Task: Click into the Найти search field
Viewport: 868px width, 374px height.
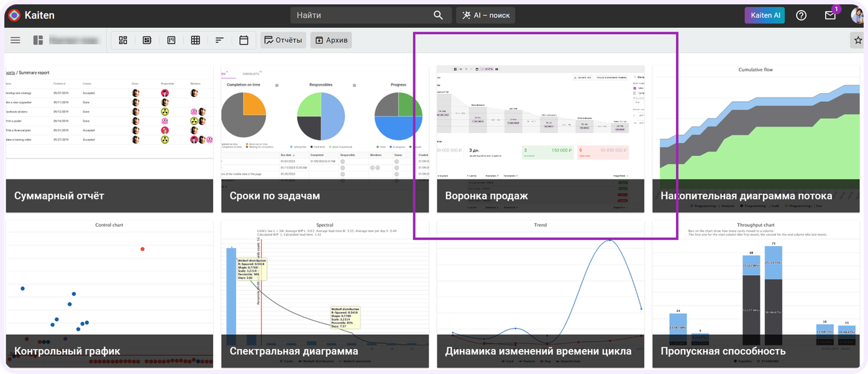Action: 360,16
